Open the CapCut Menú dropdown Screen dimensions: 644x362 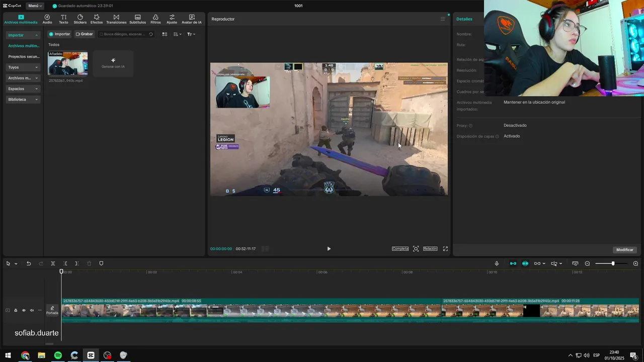click(x=35, y=6)
